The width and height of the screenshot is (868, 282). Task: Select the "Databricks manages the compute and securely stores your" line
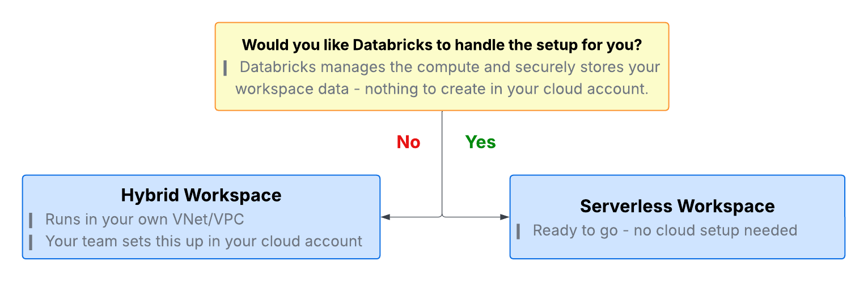[x=450, y=67]
